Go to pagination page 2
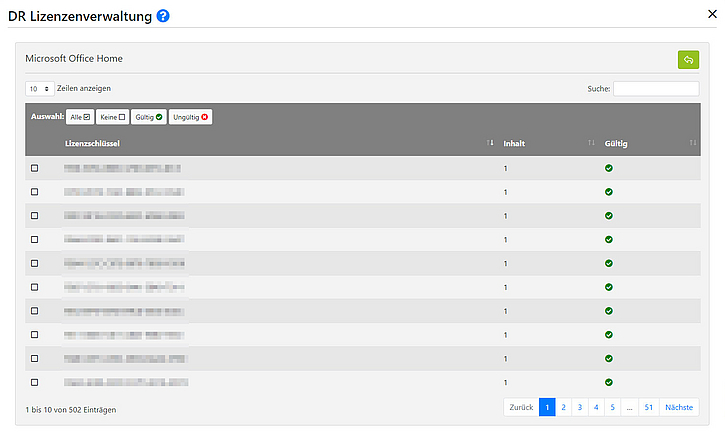 pos(563,407)
